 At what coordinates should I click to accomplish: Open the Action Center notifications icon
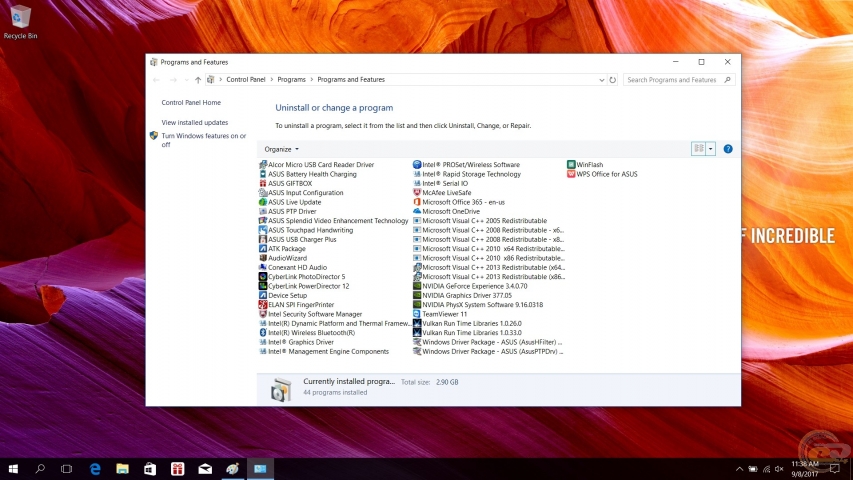(835, 469)
